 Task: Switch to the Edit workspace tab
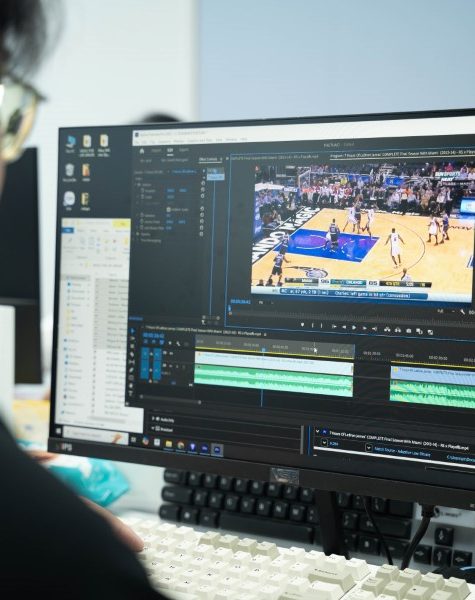pyautogui.click(x=170, y=150)
